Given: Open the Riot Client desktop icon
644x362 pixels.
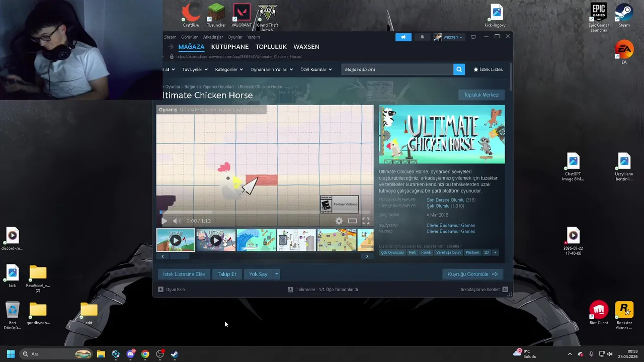Looking at the screenshot, I should pos(599,313).
